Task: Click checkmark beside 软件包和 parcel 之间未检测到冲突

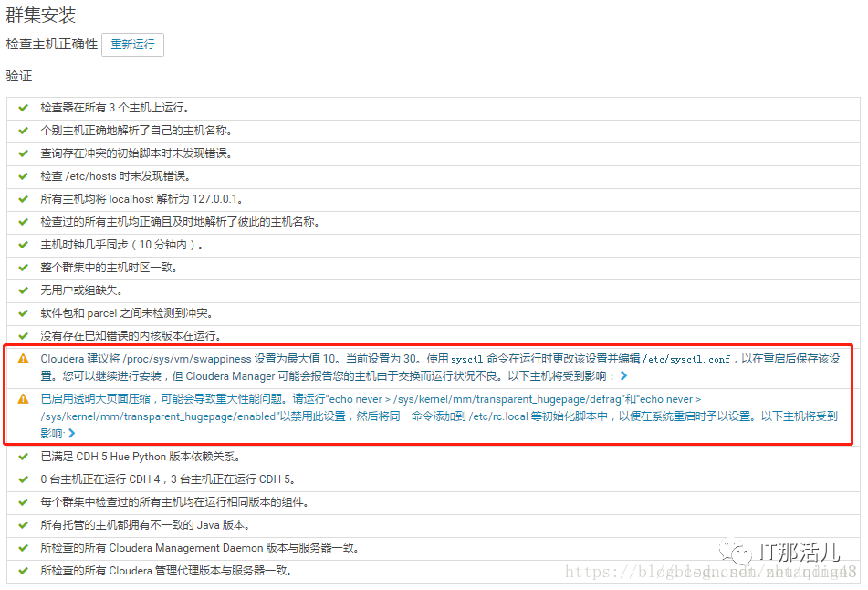Action: (x=23, y=313)
